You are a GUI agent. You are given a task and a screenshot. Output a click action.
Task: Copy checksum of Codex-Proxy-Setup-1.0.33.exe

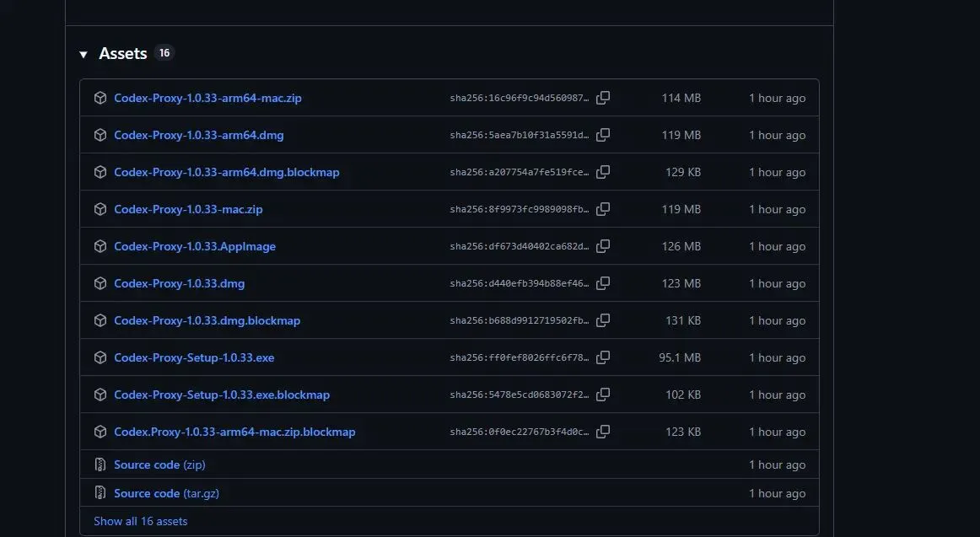pyautogui.click(x=603, y=357)
